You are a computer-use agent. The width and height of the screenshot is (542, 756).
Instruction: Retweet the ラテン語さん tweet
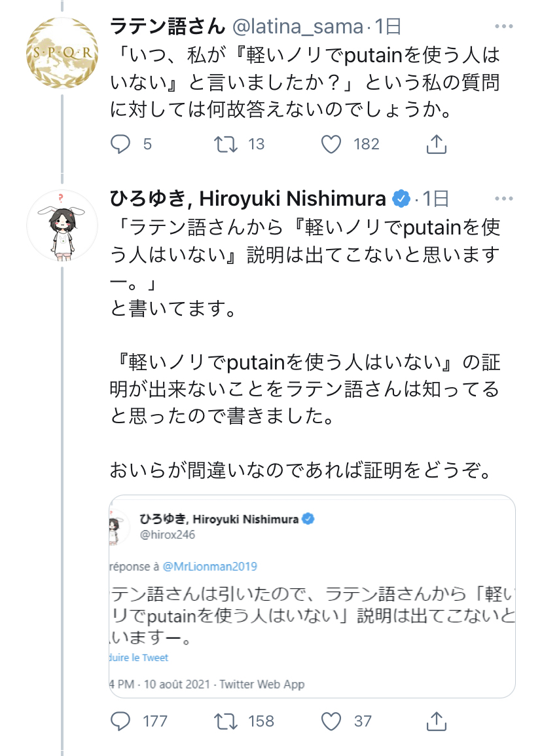point(225,143)
